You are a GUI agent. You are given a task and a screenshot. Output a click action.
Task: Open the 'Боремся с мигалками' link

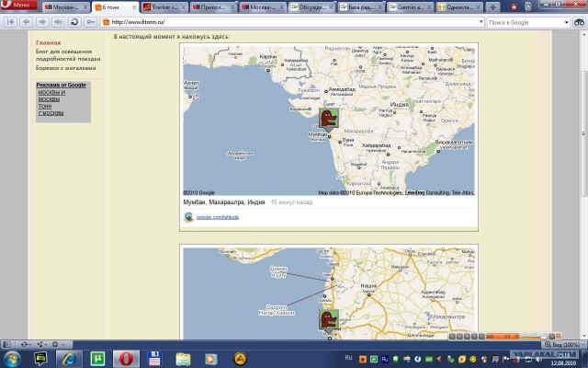(65, 68)
